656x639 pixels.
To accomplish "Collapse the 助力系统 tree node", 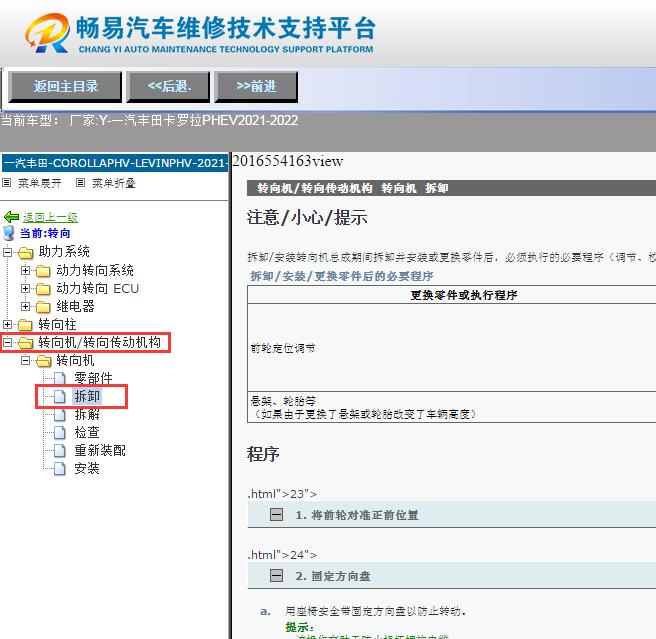I will point(8,252).
